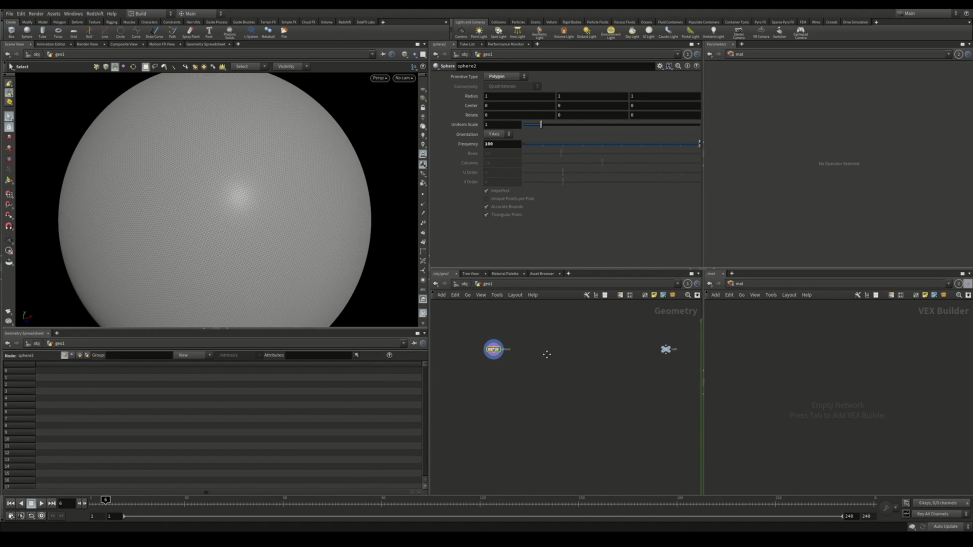Open the Select dropdown in viewport toolbar
This screenshot has width=973, height=547.
tap(249, 66)
